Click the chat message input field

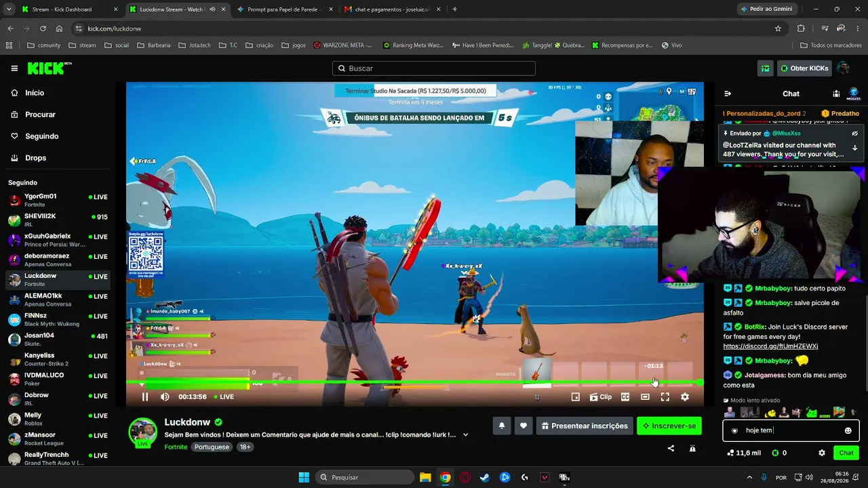tap(791, 430)
